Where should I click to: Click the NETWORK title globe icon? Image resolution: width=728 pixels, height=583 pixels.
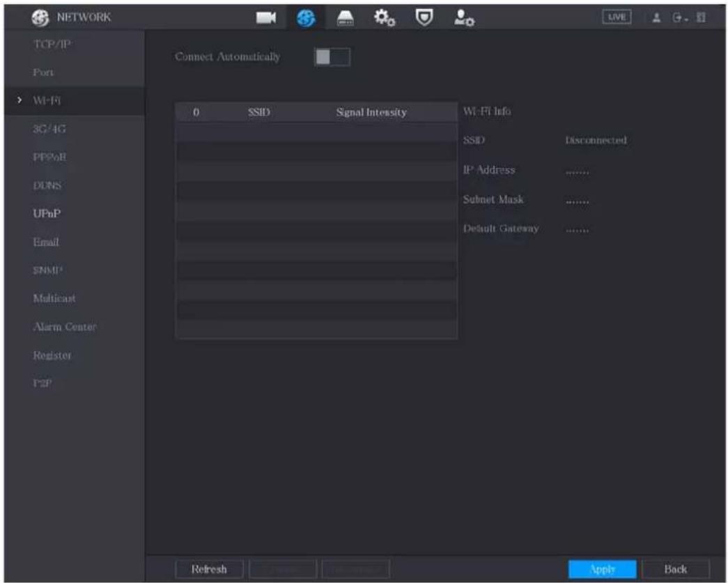(40, 17)
